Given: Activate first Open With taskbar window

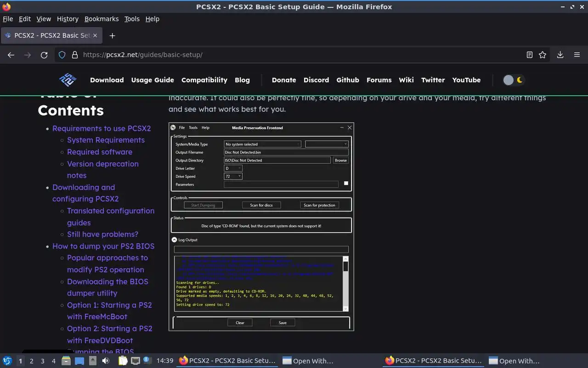Looking at the screenshot, I should point(308,361).
